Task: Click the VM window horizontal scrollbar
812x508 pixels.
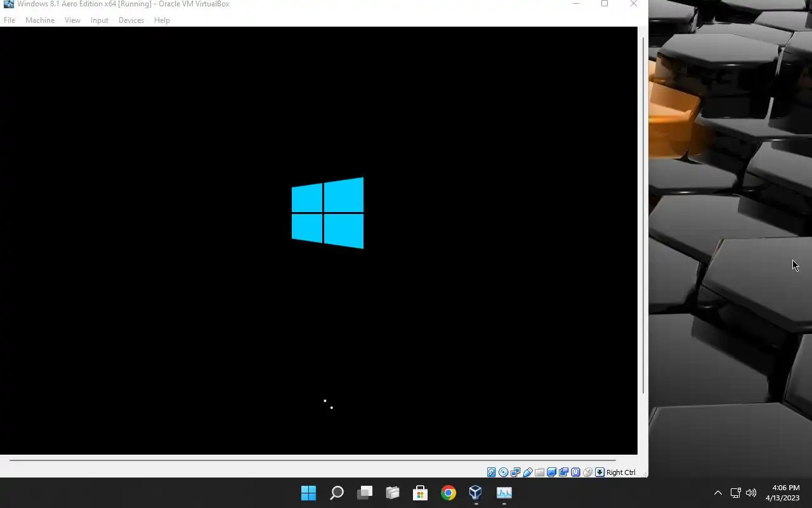Action: [312, 460]
